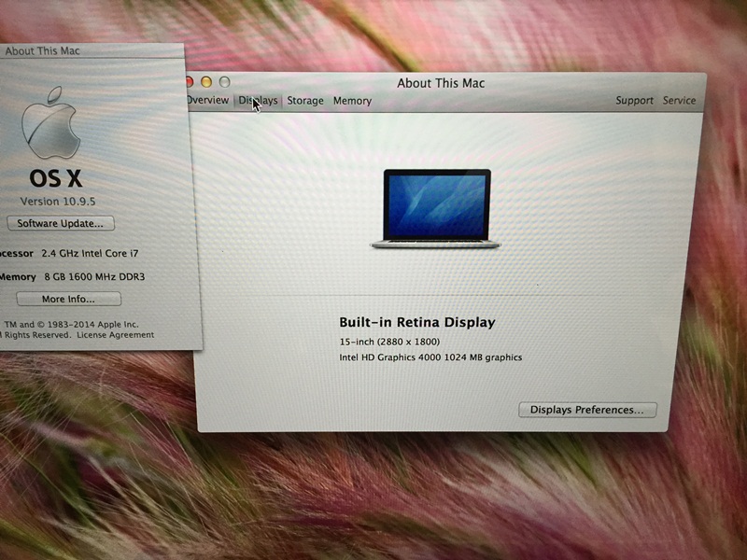This screenshot has width=747, height=560.
Task: Click the Version 10.9.5 text
Action: (x=58, y=202)
